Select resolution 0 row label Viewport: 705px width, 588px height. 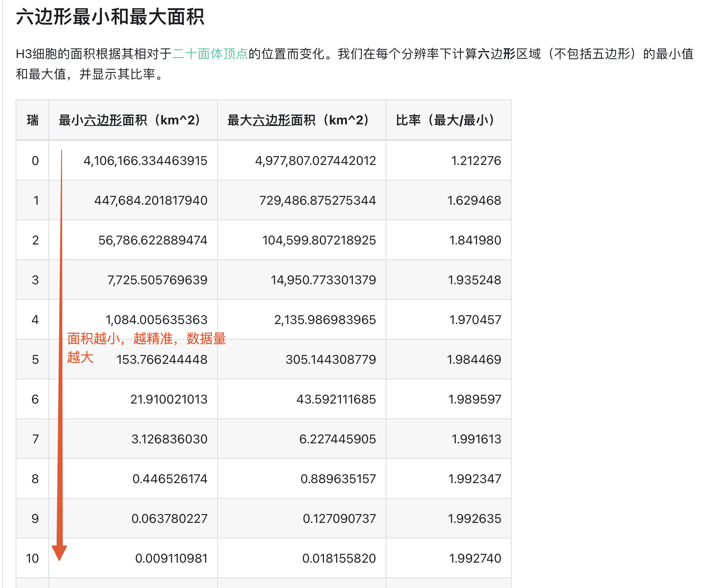35,161
